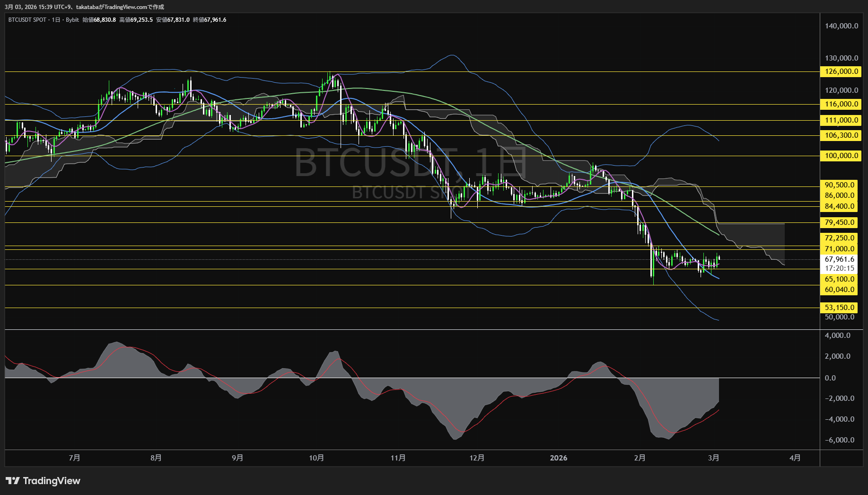Click the 7月 label on time axis
Screen dimensions: 868x495
74,458
